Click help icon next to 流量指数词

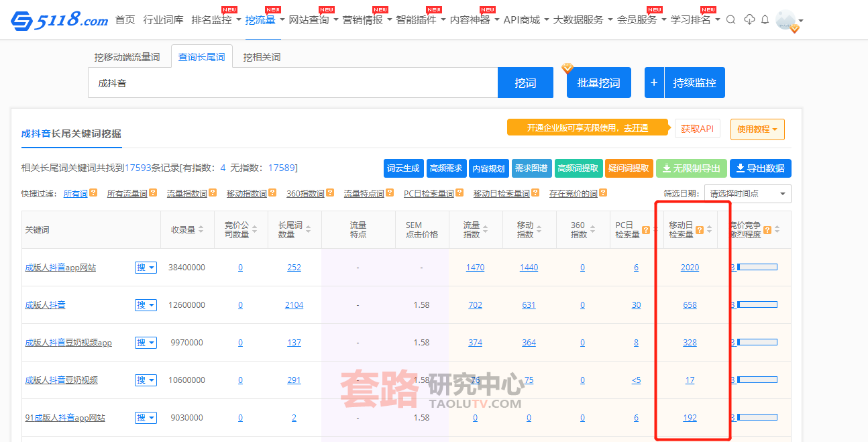click(213, 193)
